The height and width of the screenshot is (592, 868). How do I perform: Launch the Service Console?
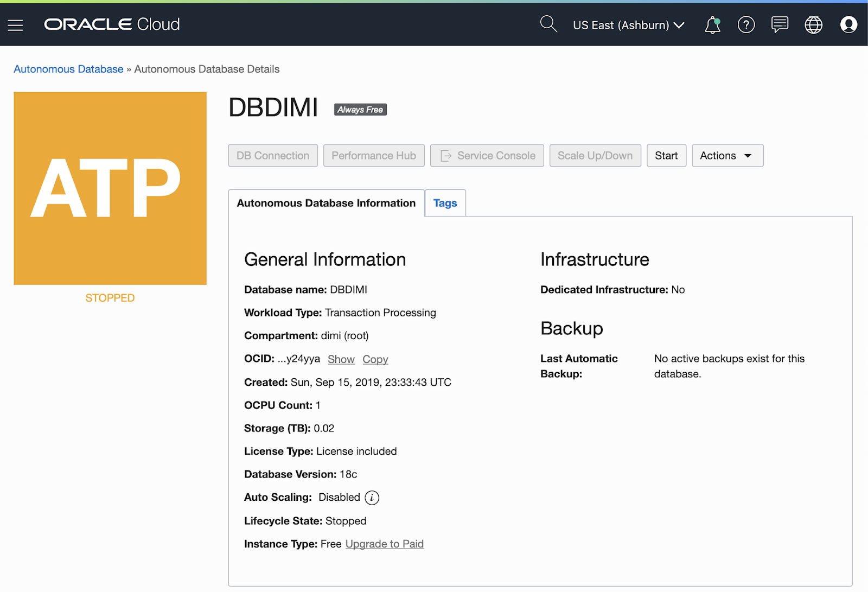tap(487, 156)
